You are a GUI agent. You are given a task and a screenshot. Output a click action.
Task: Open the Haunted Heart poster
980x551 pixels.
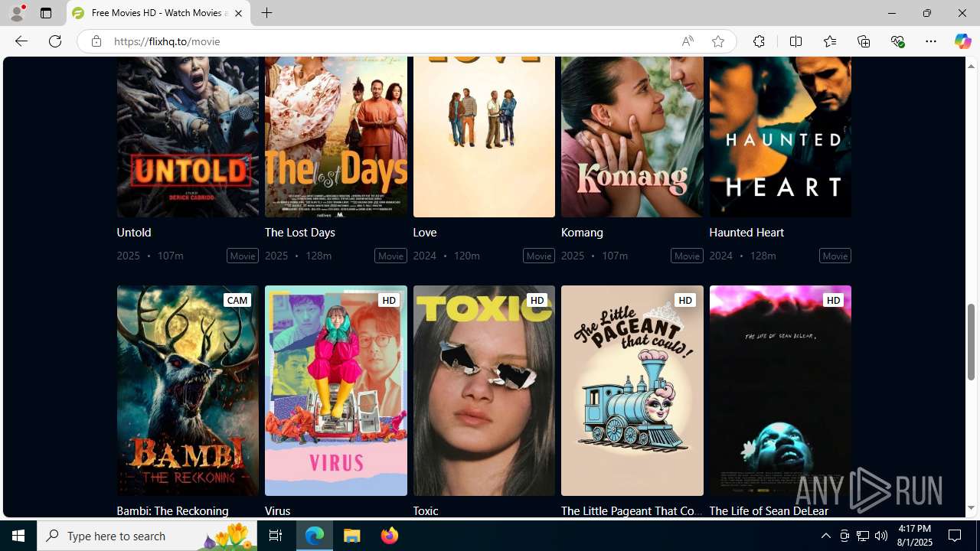(780, 137)
